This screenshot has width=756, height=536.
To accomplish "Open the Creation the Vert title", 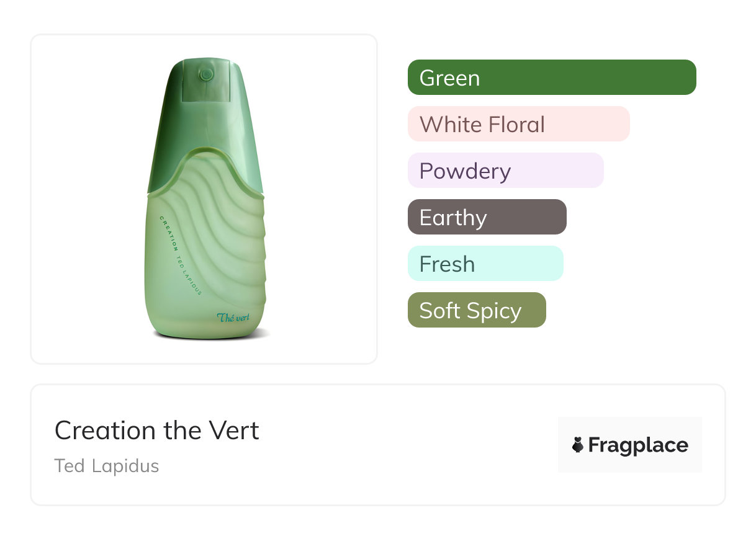I will [x=157, y=431].
